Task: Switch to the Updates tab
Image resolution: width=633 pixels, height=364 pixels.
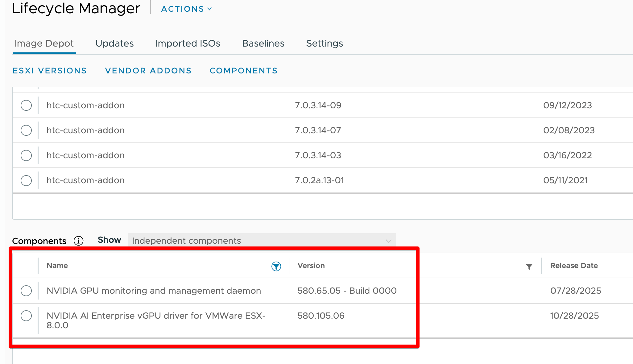Action: [114, 43]
